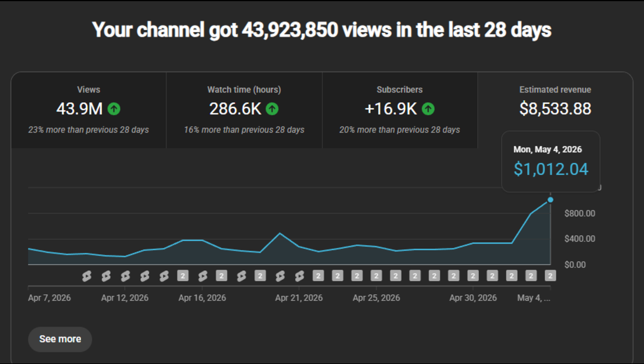Viewport: 644px width, 364px height.
Task: Open the '2' videos badge for Apr 19
Action: (261, 276)
